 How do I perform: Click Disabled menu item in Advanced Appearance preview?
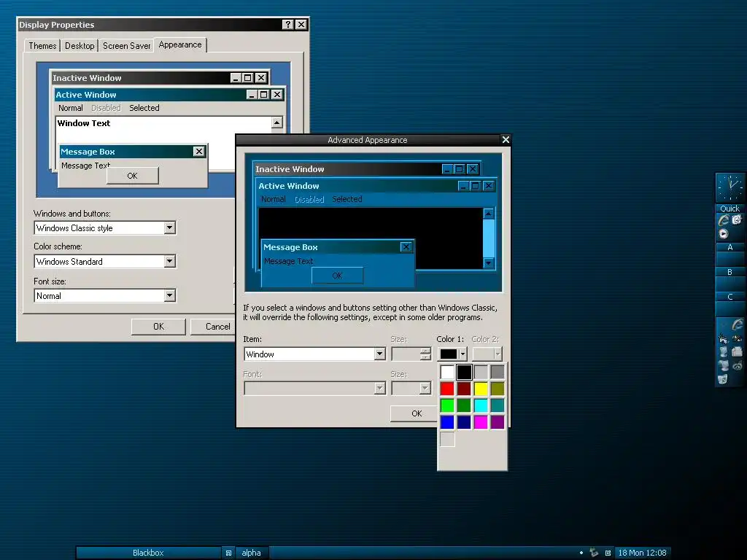(309, 200)
